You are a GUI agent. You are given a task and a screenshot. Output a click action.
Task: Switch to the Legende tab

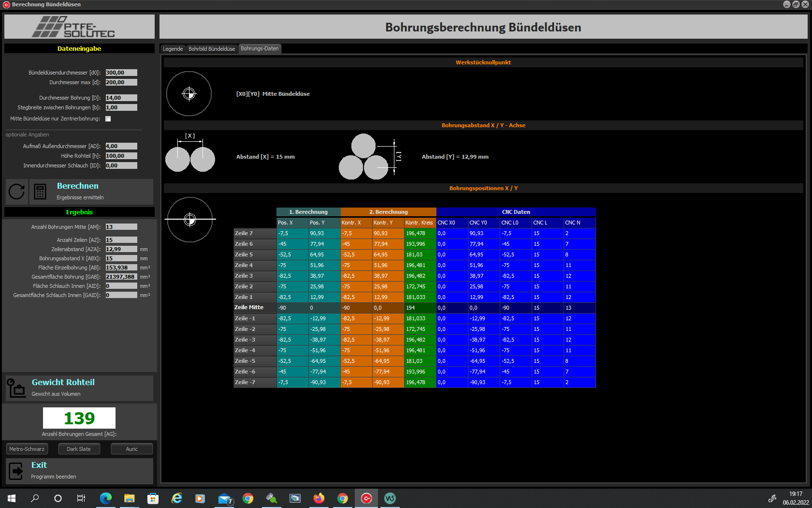(173, 49)
